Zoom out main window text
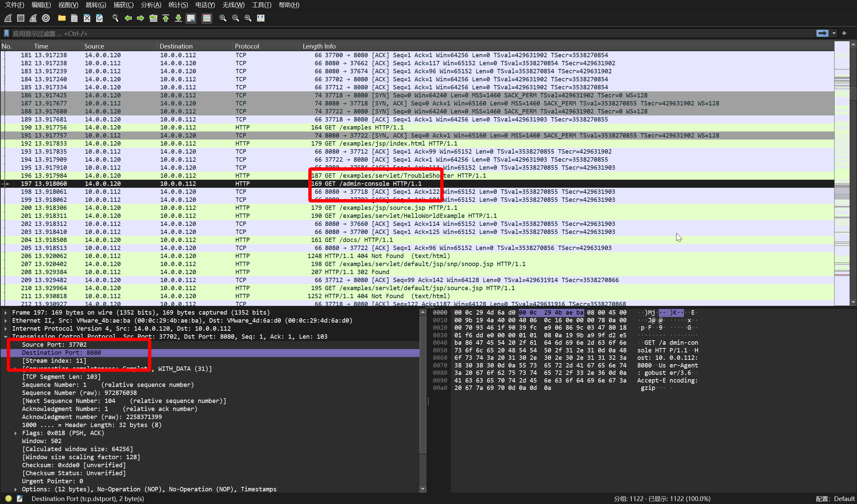Viewport: 857px width, 504px height. (235, 18)
